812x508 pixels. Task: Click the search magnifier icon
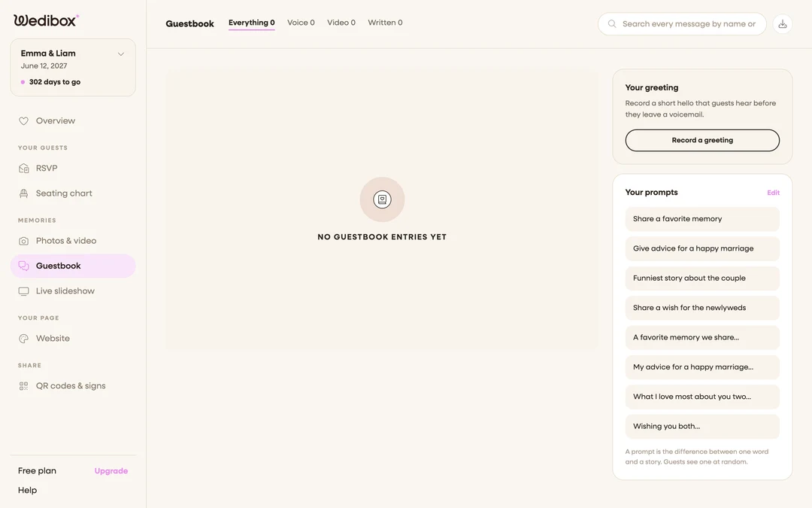[612, 24]
